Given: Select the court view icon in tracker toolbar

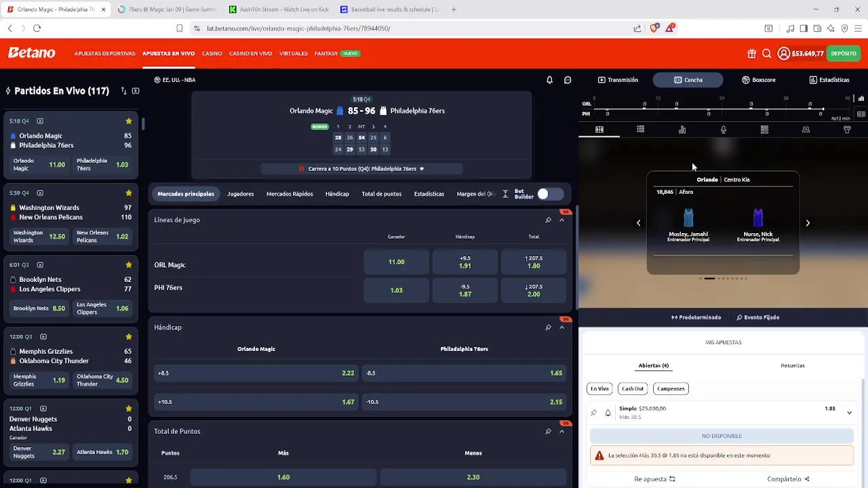Looking at the screenshot, I should coord(599,129).
